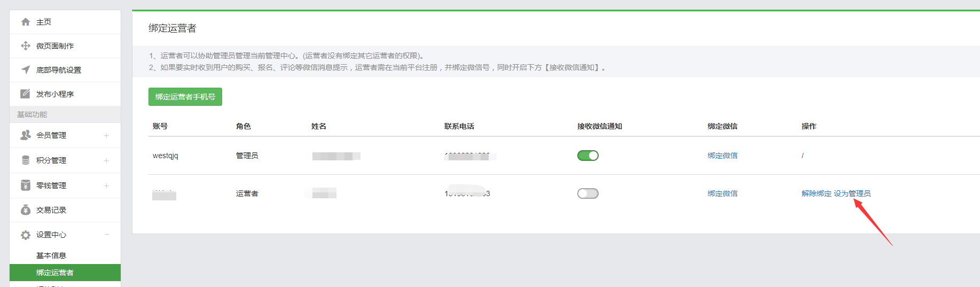980x287 pixels.
Task: Disable WeChat notifications for westqjq
Action: pos(587,156)
